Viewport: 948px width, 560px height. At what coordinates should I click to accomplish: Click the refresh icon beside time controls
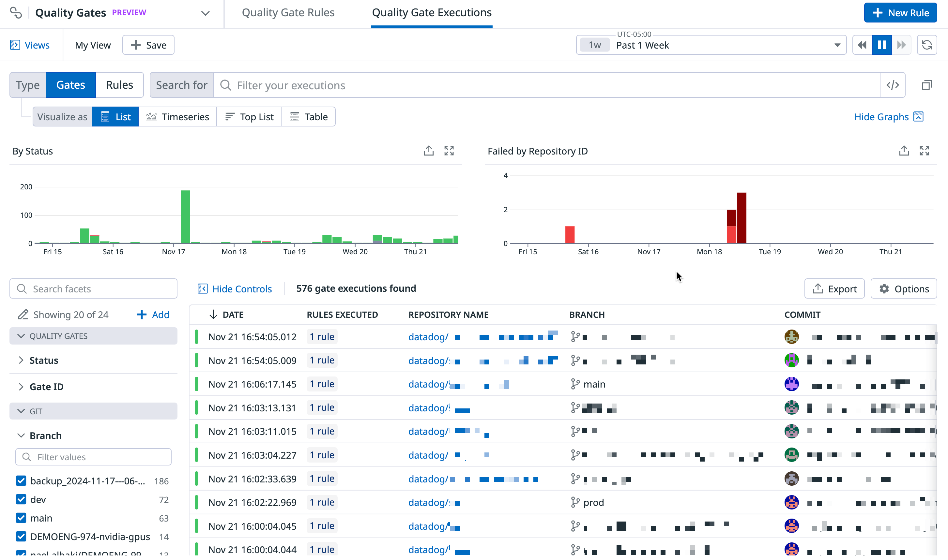pyautogui.click(x=926, y=45)
